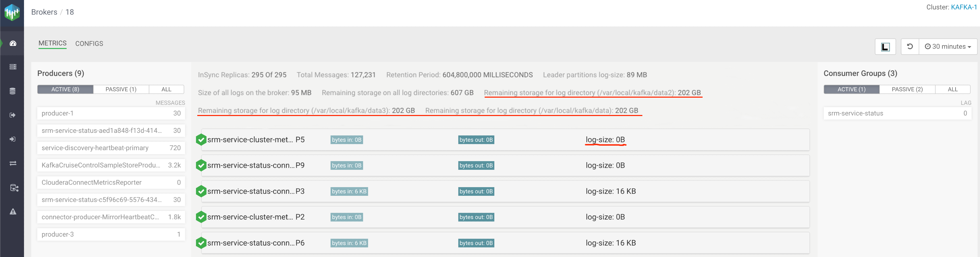Viewport: 980px width, 257px height.
Task: Open the Consumers sidebar icon
Action: pos(13,139)
